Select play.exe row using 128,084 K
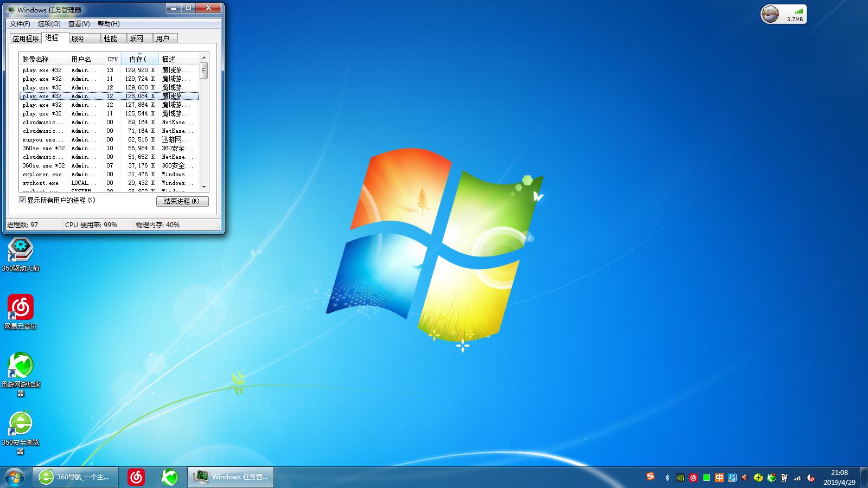The height and width of the screenshot is (488, 868). [109, 96]
